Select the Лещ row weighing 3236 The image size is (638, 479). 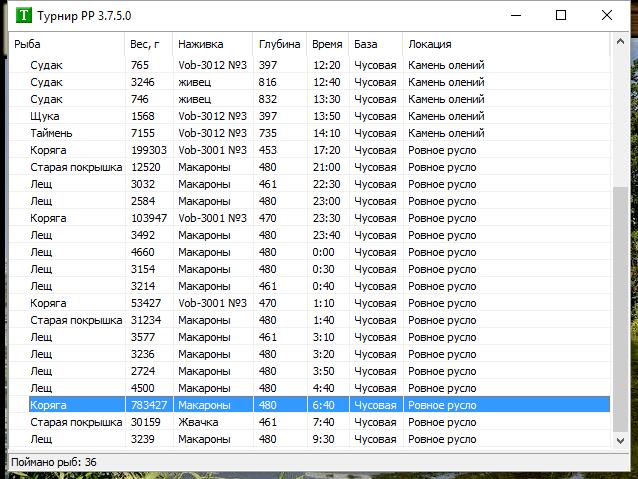point(309,354)
